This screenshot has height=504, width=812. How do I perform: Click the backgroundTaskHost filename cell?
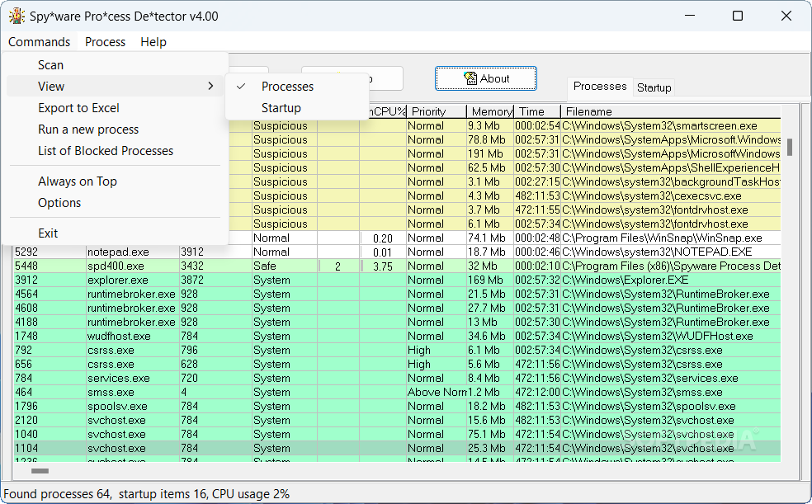coord(671,181)
